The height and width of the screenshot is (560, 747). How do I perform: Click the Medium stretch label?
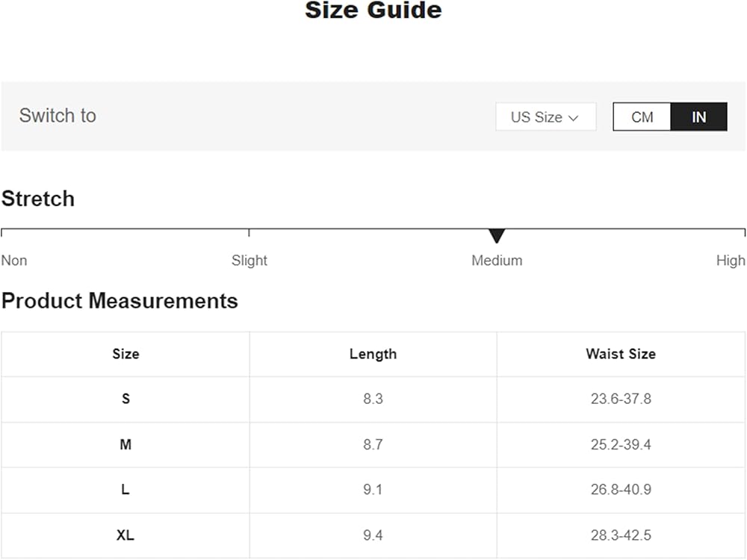(497, 261)
